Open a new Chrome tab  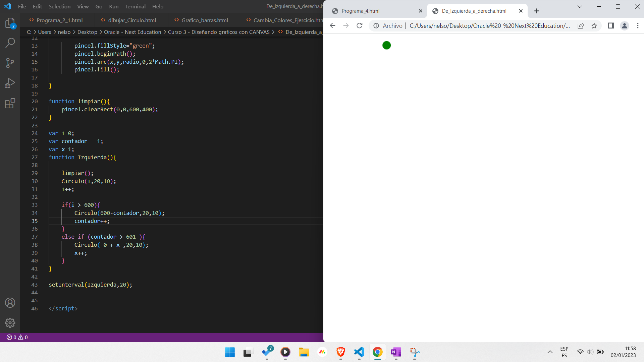[x=537, y=11]
